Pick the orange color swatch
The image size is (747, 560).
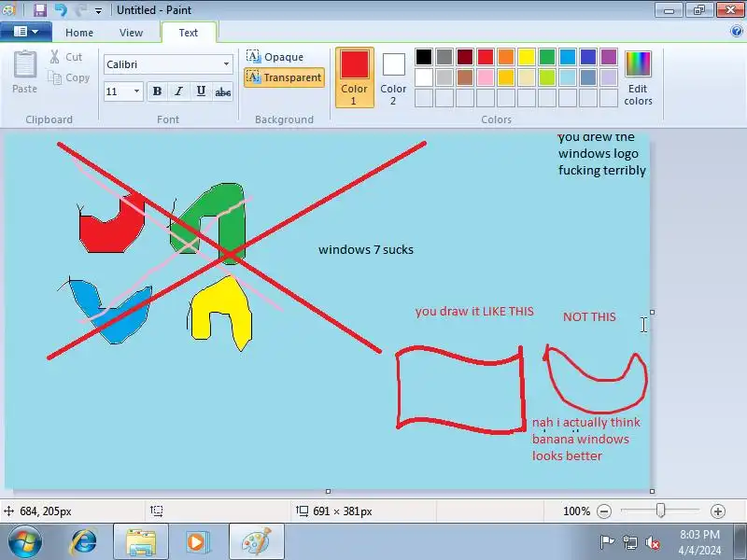[x=506, y=57]
